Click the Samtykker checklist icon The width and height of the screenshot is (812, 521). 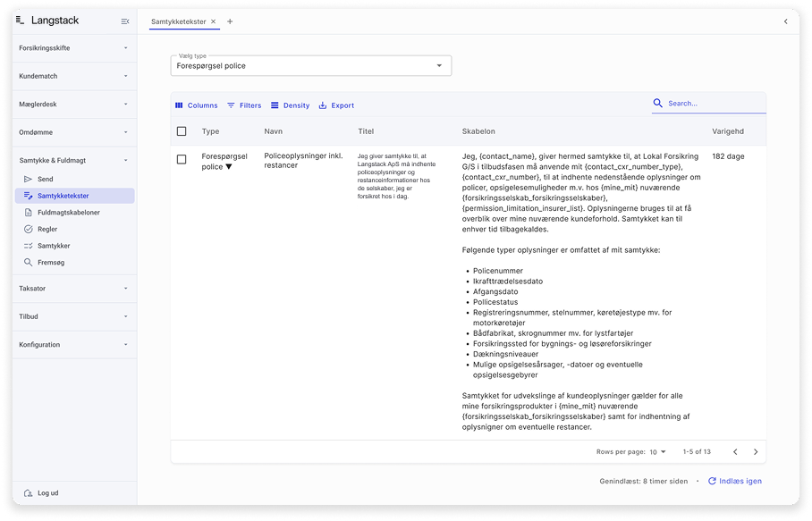coord(28,246)
